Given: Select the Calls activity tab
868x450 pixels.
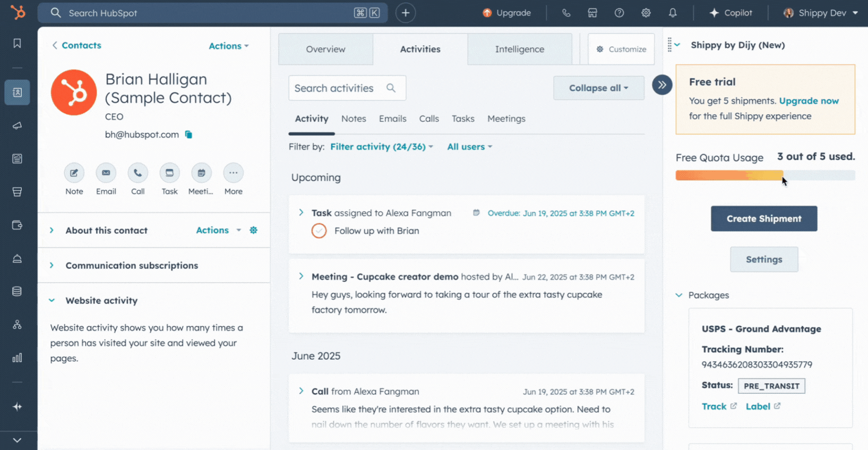Looking at the screenshot, I should [429, 118].
